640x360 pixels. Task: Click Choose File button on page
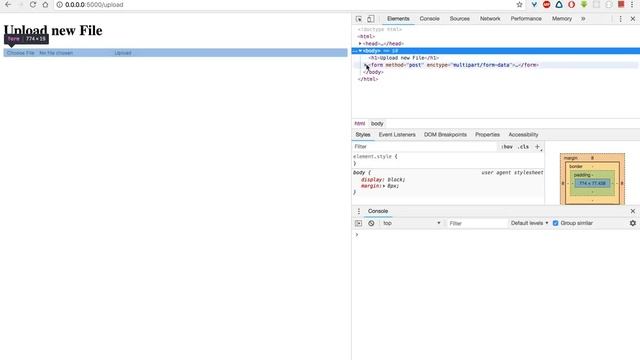coord(20,53)
